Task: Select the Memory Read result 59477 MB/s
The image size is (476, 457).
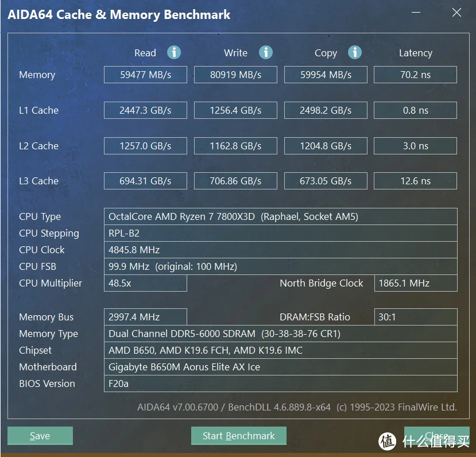Action: [145, 75]
